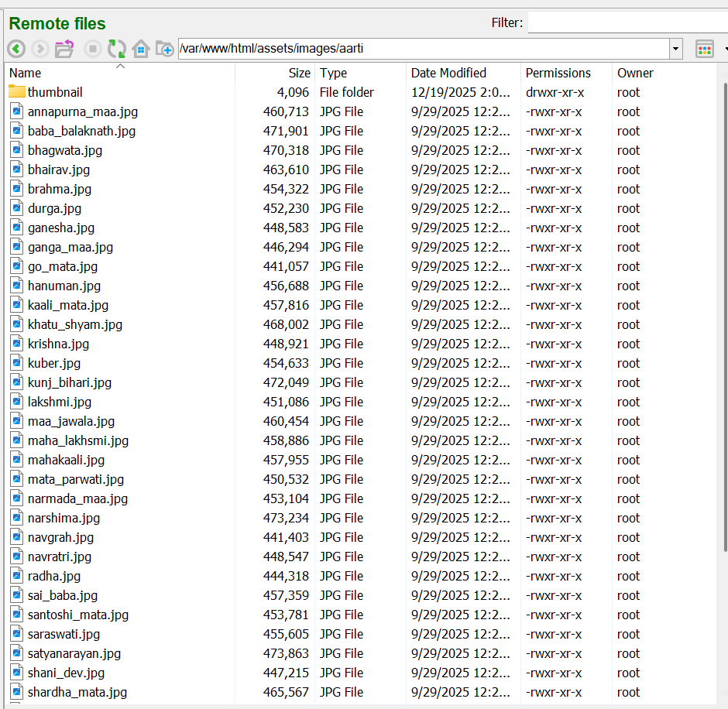This screenshot has width=728, height=709.
Task: Click the file icon beside annapurna_maa.jpg
Action: tap(17, 111)
